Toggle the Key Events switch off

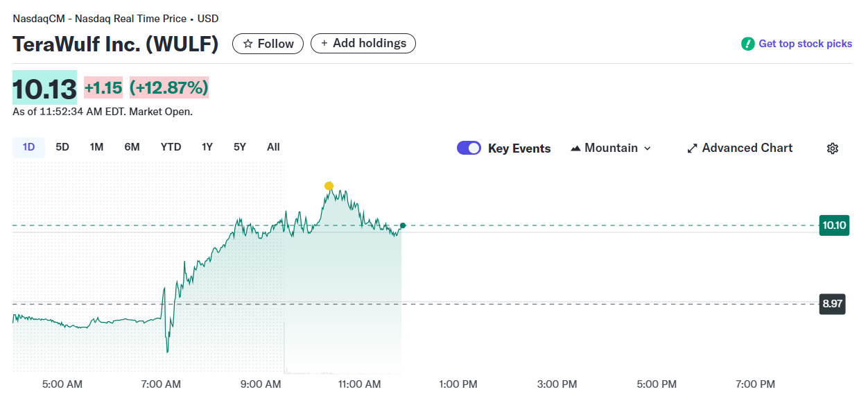469,148
